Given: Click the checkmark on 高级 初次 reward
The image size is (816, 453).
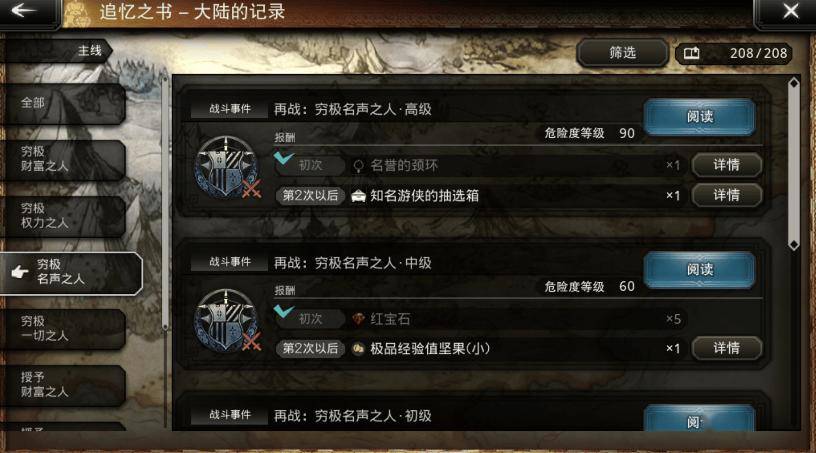Looking at the screenshot, I should (x=284, y=157).
